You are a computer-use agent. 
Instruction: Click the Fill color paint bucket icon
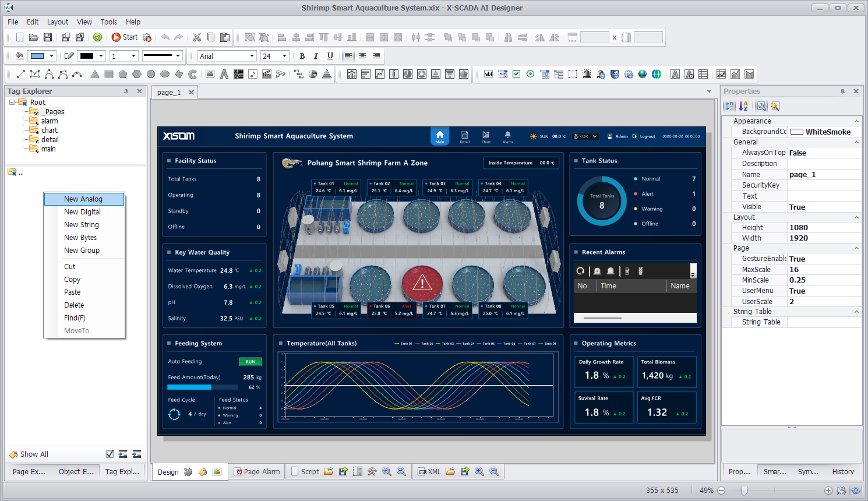click(19, 56)
